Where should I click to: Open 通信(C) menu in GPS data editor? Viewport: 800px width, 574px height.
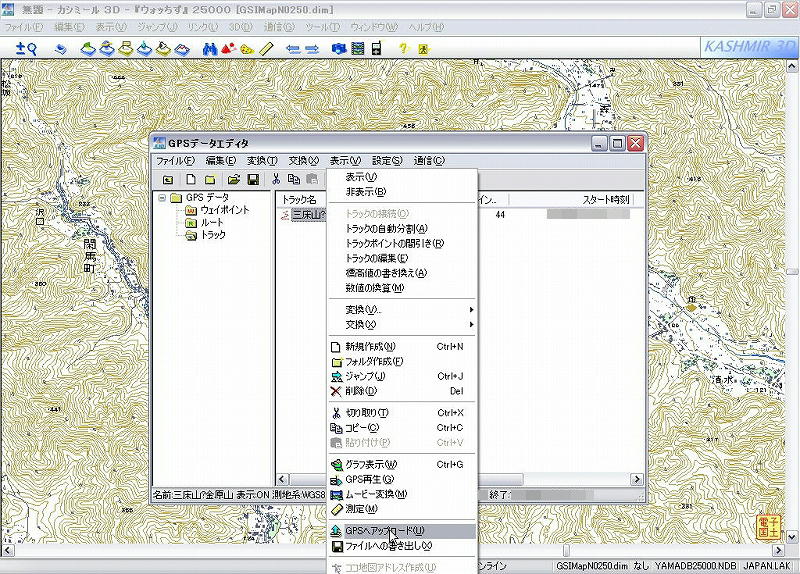pos(429,161)
